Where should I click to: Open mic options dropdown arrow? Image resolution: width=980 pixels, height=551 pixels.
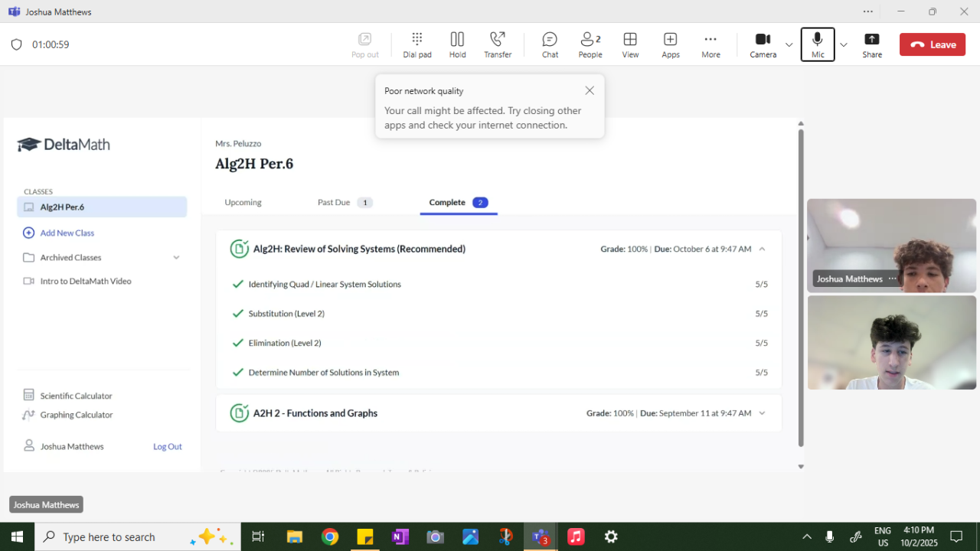[844, 44]
